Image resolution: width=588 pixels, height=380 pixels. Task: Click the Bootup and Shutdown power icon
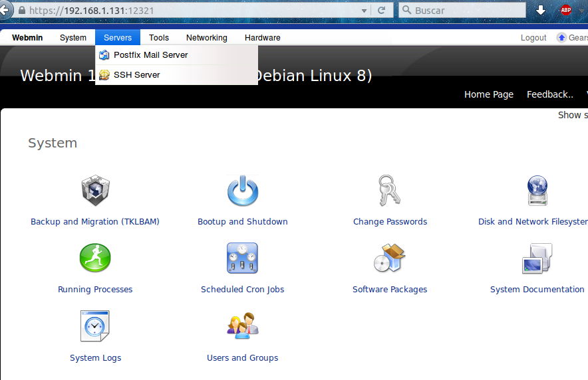(242, 192)
